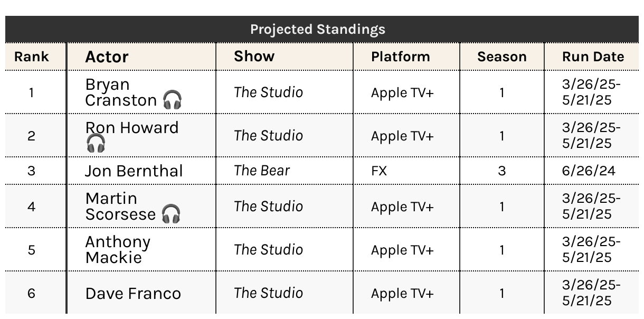The image size is (644, 319).
Task: Select the Rank column header
Action: coord(31,57)
